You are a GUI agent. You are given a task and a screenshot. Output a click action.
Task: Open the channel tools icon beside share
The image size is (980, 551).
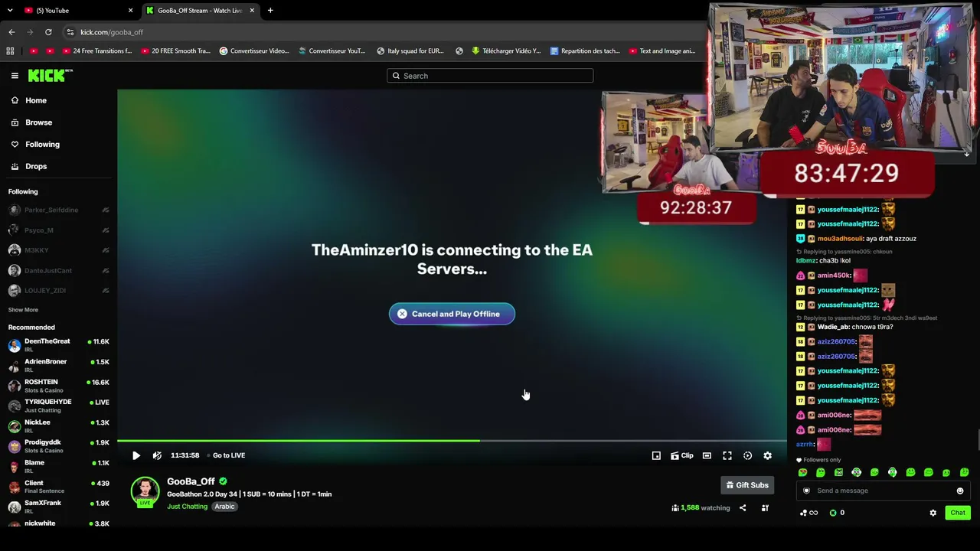[x=764, y=507]
